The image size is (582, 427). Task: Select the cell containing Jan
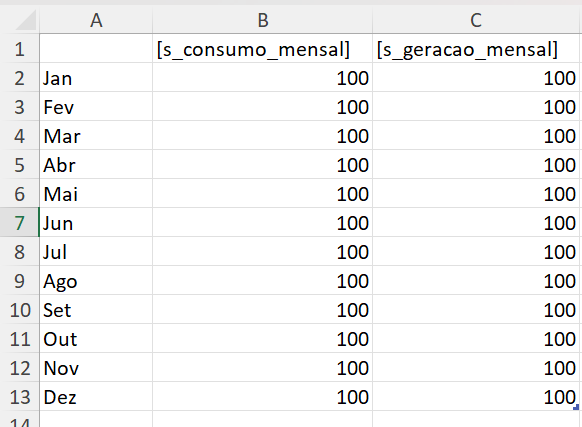click(x=96, y=78)
